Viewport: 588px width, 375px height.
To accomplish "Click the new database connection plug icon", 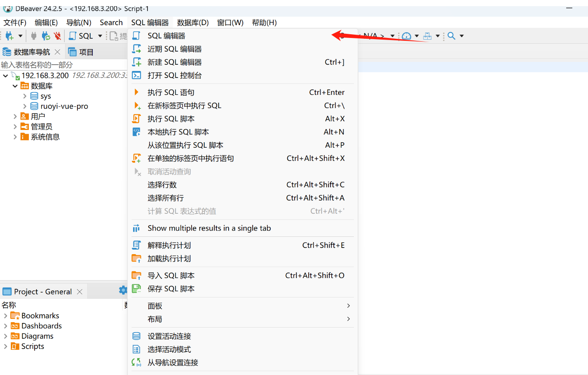I will click(x=9, y=36).
